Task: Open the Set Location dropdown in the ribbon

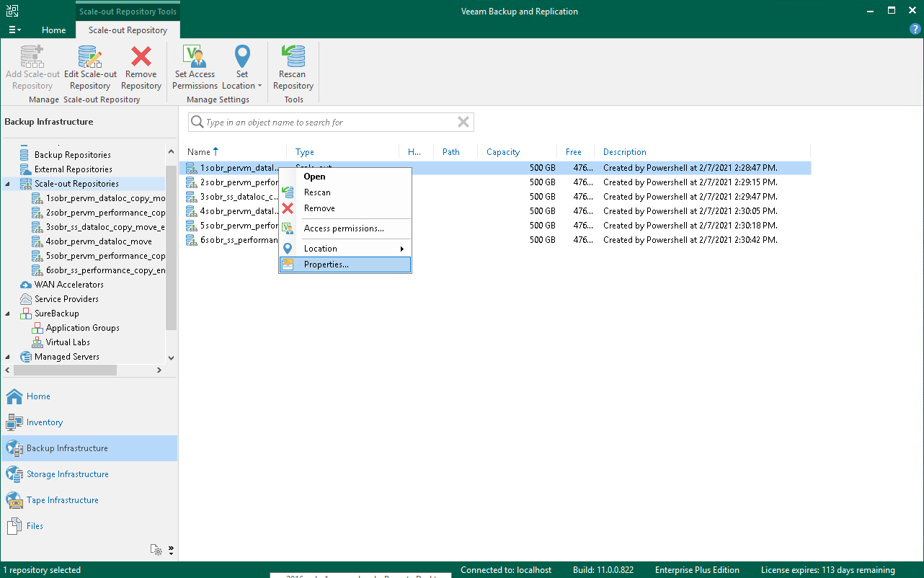Action: coord(242,68)
